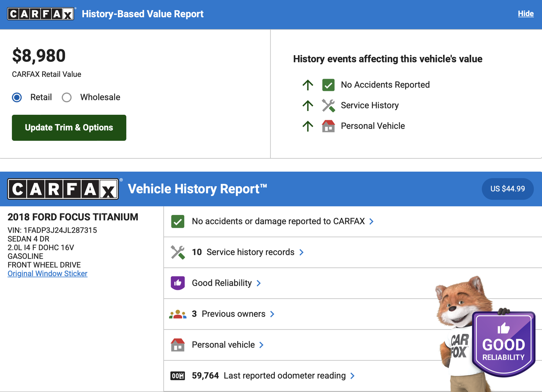Expand Last reported odometer reading chevron

coord(353,376)
